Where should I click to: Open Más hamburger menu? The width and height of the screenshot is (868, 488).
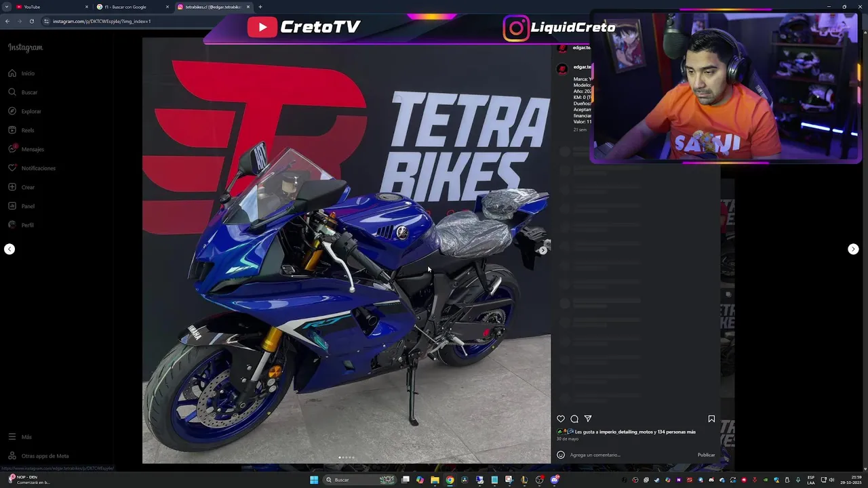[x=20, y=437]
